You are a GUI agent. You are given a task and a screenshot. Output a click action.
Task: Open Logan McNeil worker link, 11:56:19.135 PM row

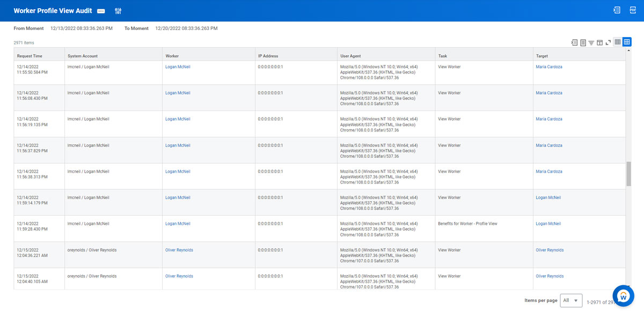point(178,119)
